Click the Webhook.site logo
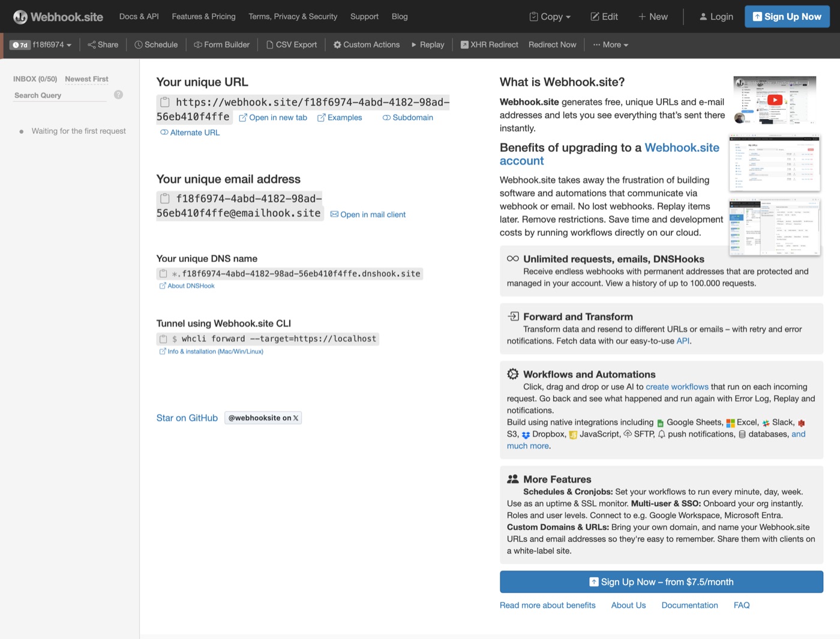 (58, 17)
